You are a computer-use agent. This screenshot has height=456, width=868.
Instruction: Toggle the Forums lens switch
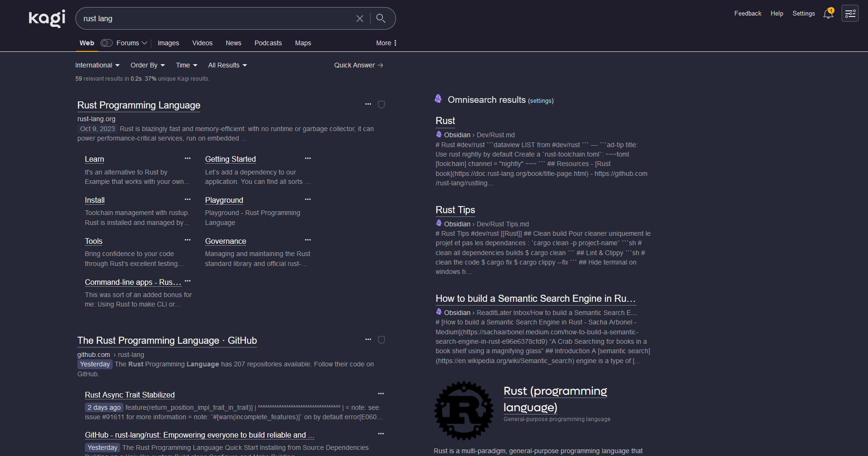click(107, 43)
